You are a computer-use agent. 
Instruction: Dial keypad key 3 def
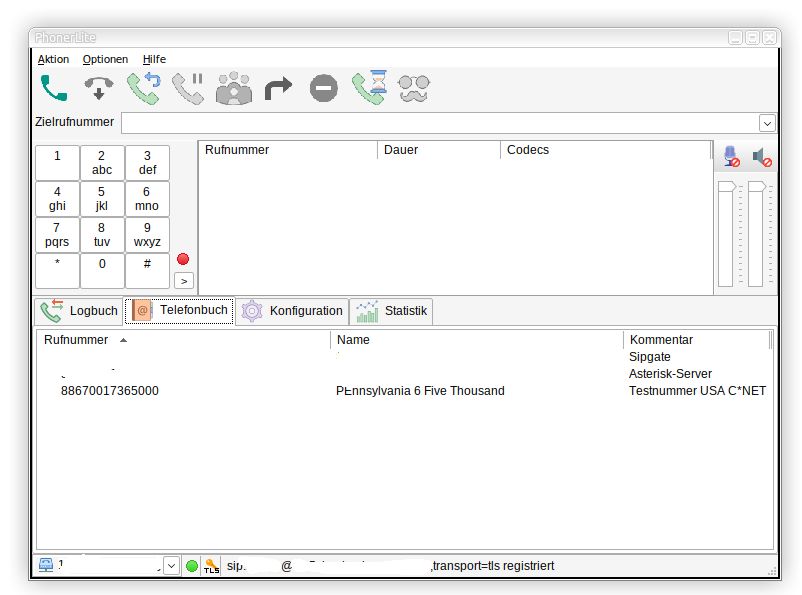[147, 163]
